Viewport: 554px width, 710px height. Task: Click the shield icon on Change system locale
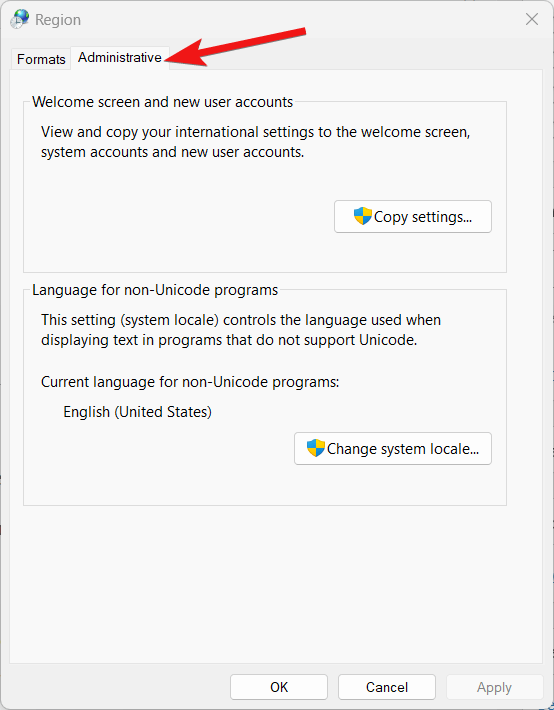(316, 448)
